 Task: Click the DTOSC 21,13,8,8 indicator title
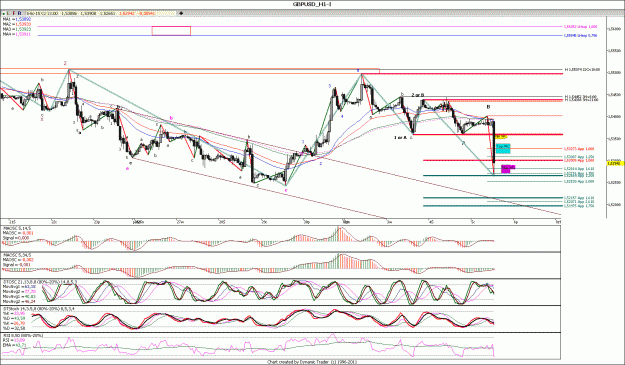click(40, 282)
